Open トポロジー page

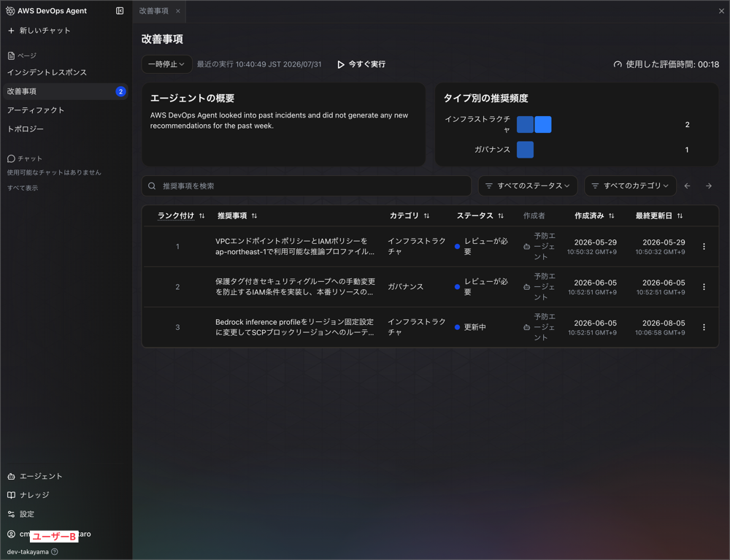(x=25, y=129)
